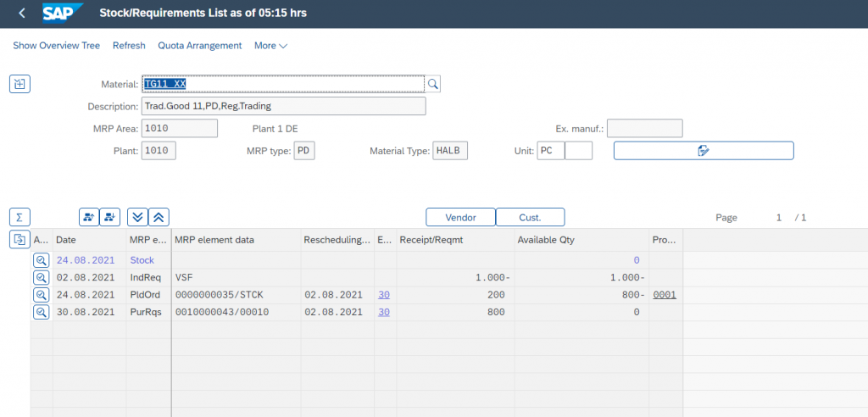Click the sigma totals icon
Viewport: 868px width, 417px height.
20,217
